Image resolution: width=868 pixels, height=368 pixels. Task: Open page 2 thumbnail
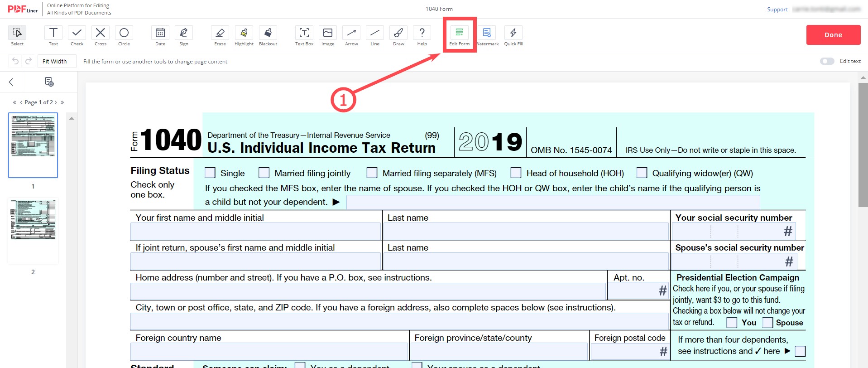pyautogui.click(x=33, y=231)
